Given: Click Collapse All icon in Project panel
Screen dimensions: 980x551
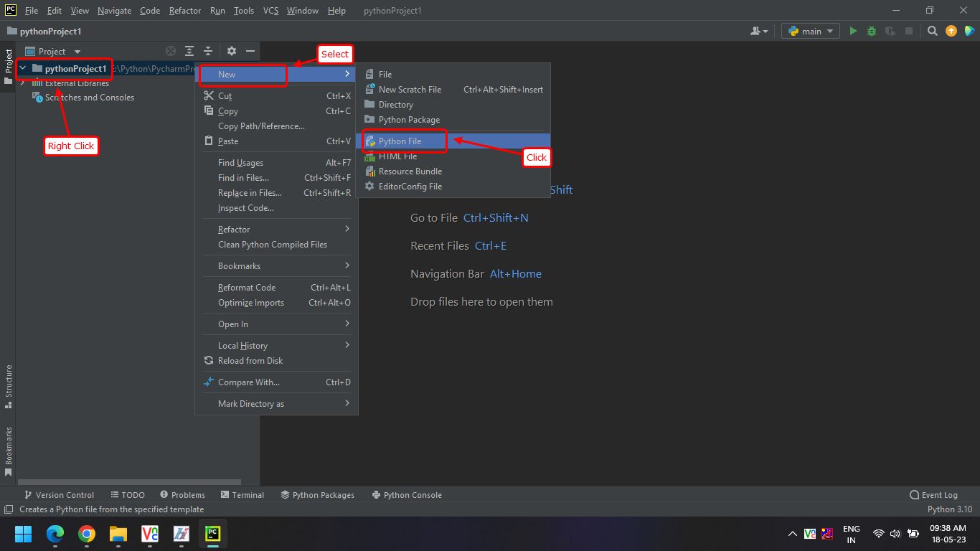Looking at the screenshot, I should pyautogui.click(x=208, y=51).
